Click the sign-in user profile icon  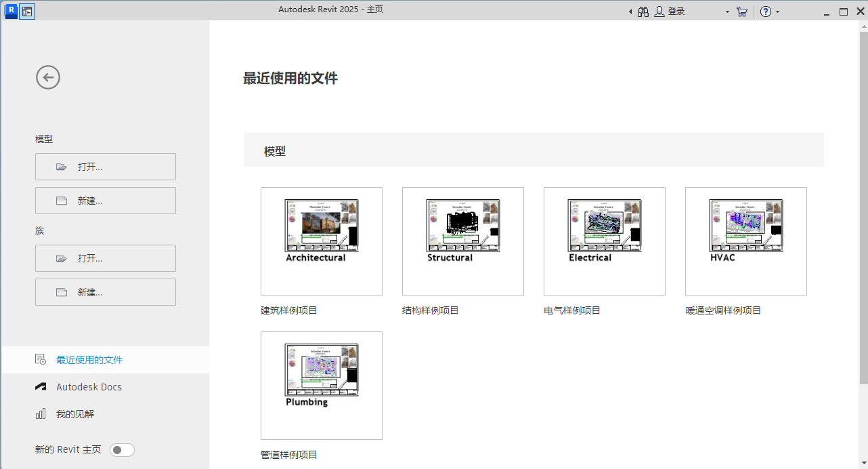[659, 11]
